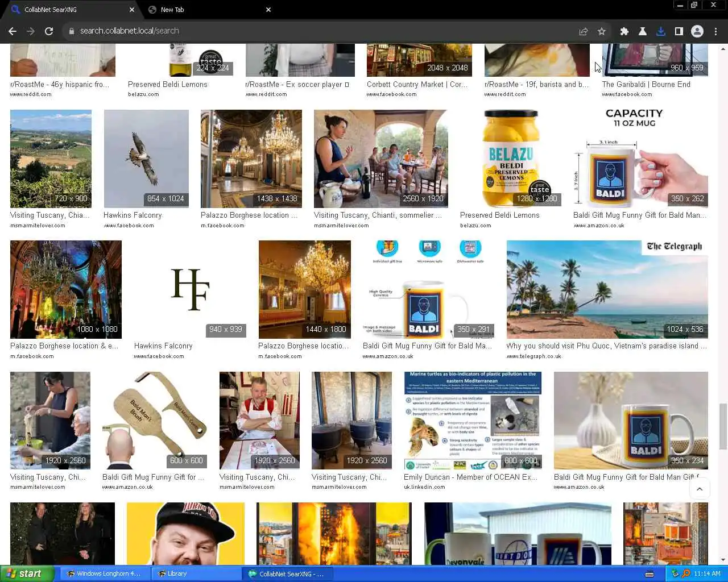Image resolution: width=728 pixels, height=582 pixels.
Task: Open 'Preserved Beldi Lemons' title under the jar
Action: [x=499, y=215]
